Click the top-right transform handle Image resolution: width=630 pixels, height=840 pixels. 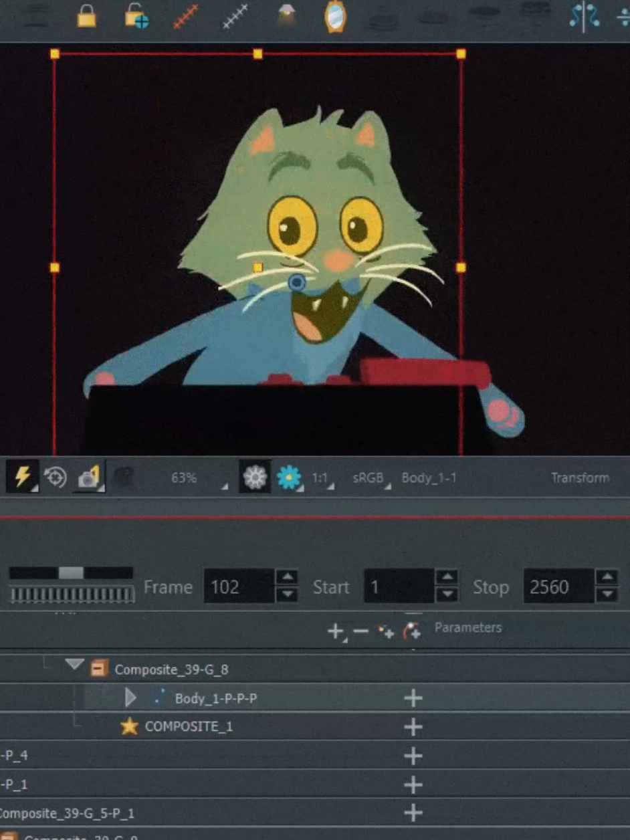(461, 54)
